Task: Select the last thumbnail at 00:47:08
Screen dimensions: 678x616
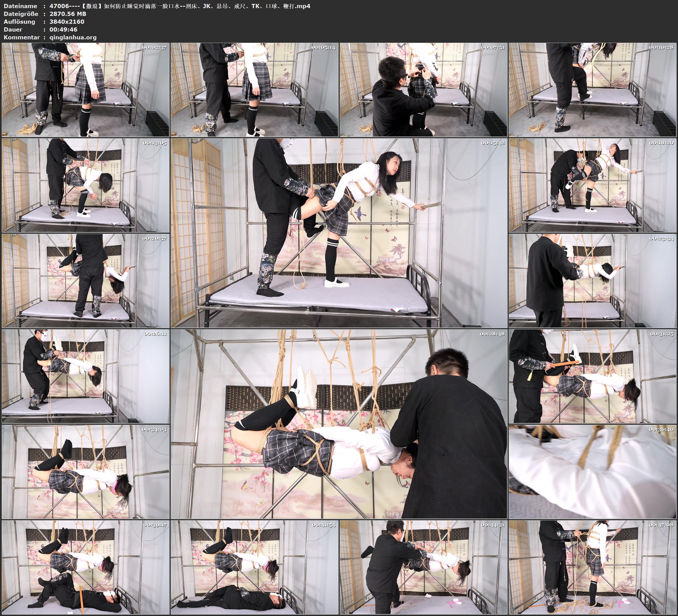Action: point(593,567)
